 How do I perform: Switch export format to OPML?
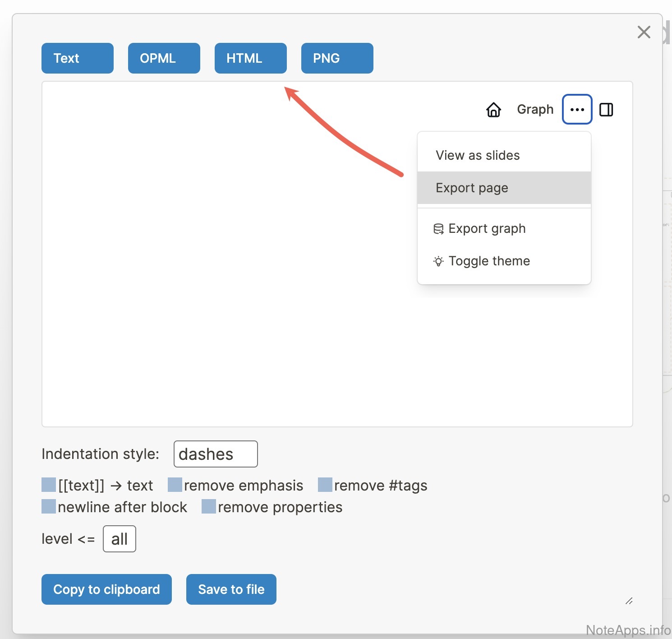pos(164,58)
